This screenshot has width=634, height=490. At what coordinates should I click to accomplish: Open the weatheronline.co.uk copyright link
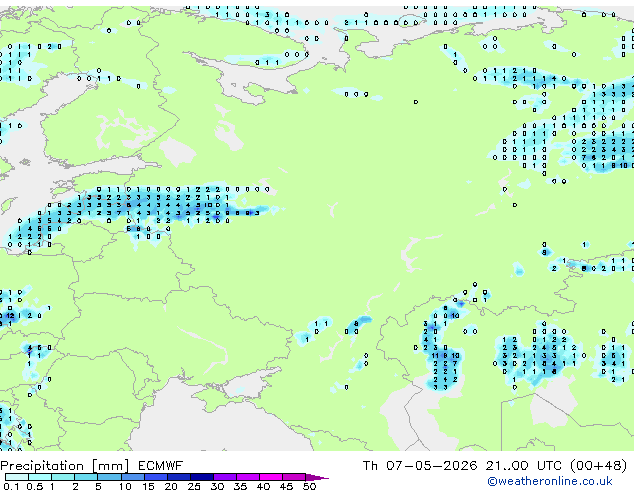(550, 481)
